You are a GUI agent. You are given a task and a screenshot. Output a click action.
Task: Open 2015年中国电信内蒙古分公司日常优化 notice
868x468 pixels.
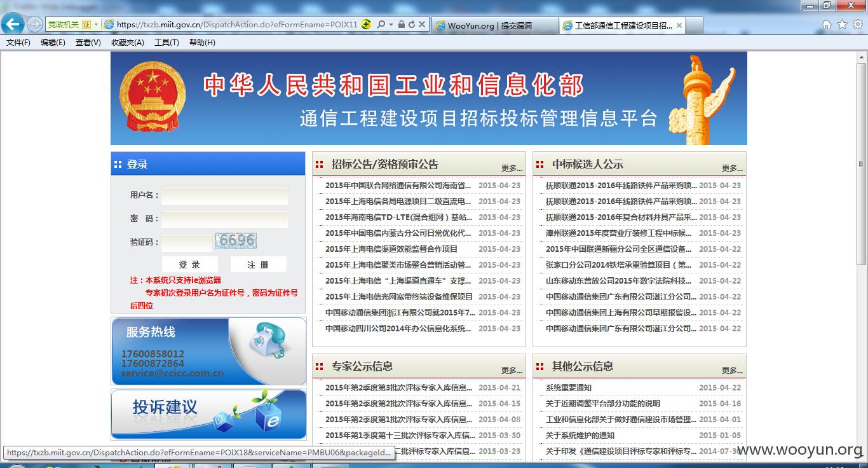[398, 233]
